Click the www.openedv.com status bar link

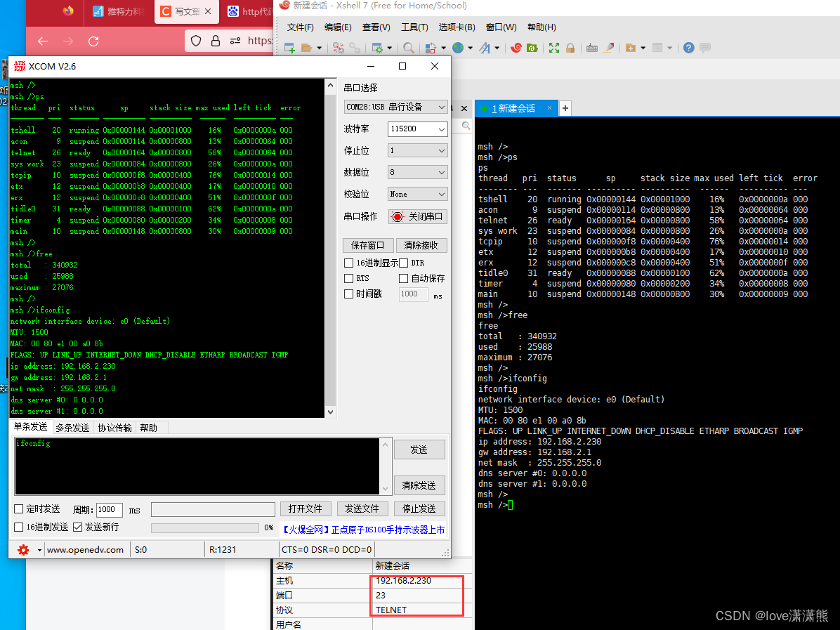tap(85, 550)
